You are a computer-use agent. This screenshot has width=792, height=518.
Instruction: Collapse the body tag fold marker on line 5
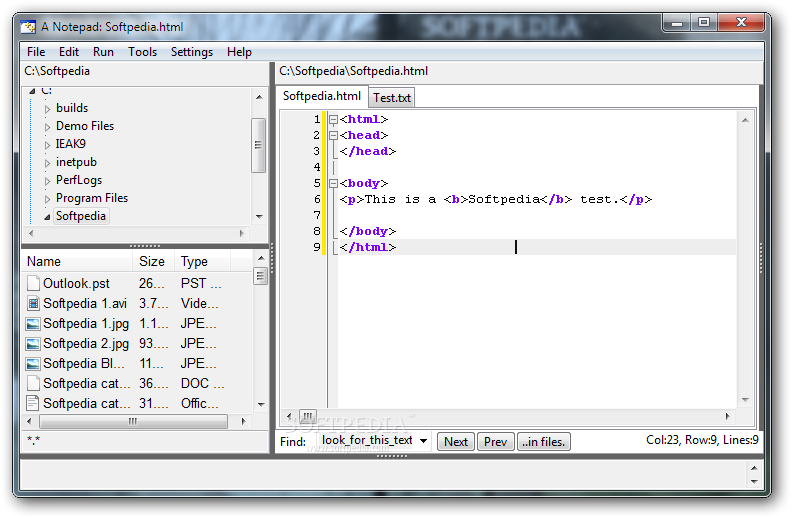click(x=333, y=183)
